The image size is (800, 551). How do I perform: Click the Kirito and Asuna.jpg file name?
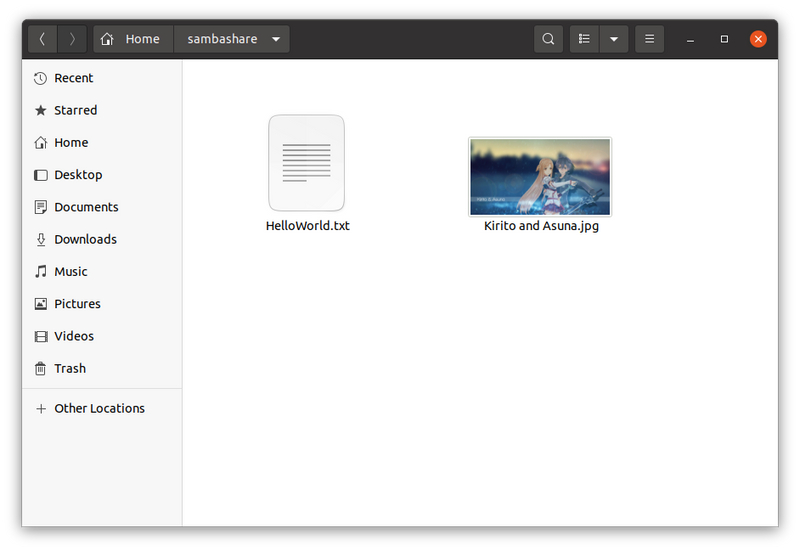pos(541,226)
